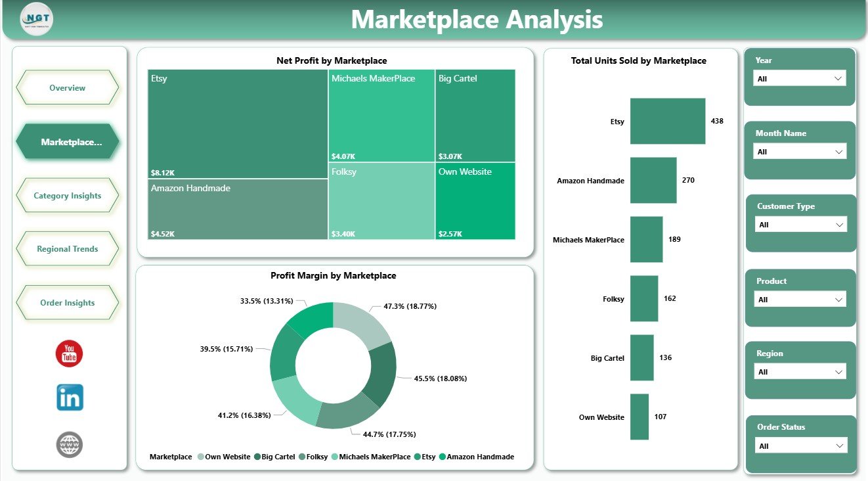Image resolution: width=868 pixels, height=481 pixels.
Task: Select the 39.5% donut slice
Action: [282, 352]
